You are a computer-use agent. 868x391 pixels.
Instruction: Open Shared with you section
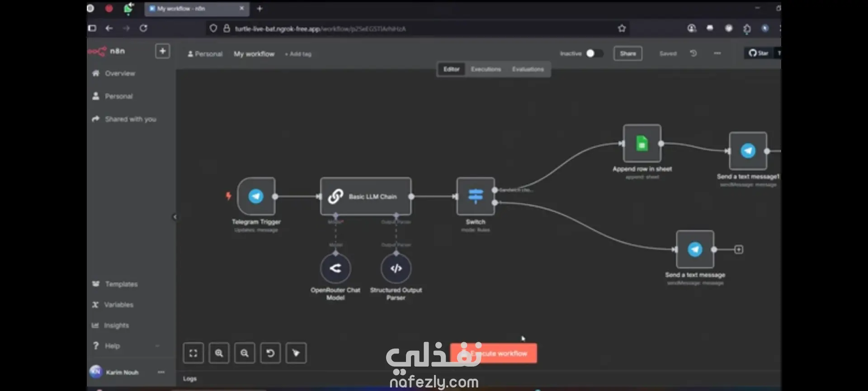click(124, 119)
